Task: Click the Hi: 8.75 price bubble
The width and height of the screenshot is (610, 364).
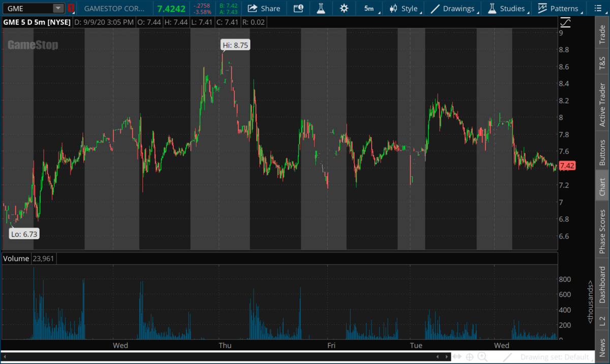Action: pyautogui.click(x=235, y=45)
